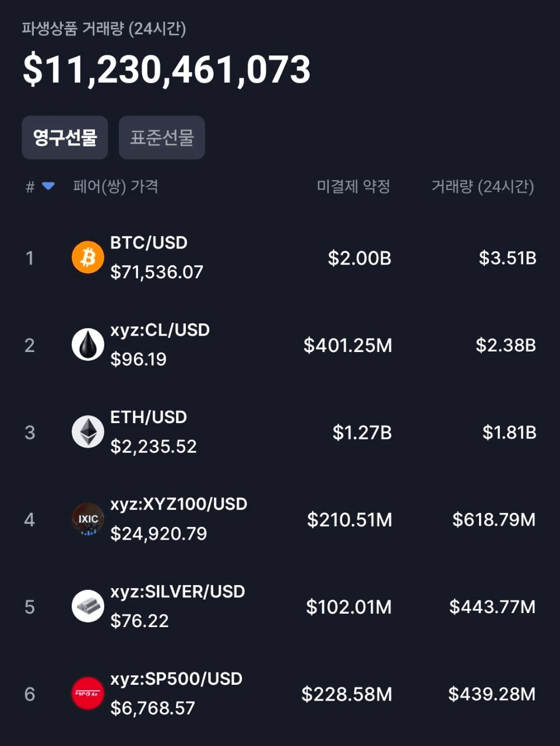Screen dimensions: 560x746
Task: Click the Ethereum diamond icon
Action: pyautogui.click(x=88, y=432)
